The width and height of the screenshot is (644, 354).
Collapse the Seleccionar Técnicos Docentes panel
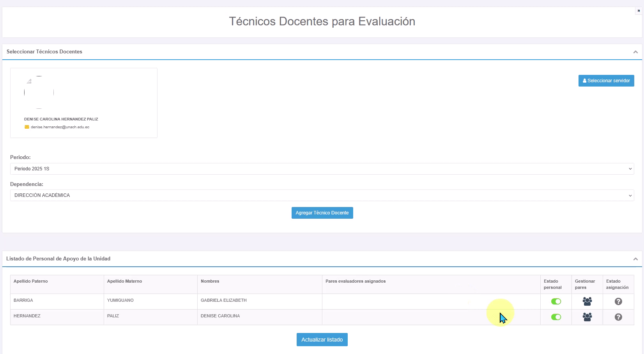pos(635,52)
